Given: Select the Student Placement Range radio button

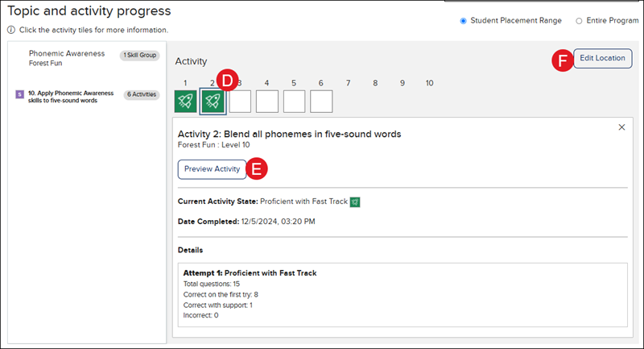Looking at the screenshot, I should (464, 21).
